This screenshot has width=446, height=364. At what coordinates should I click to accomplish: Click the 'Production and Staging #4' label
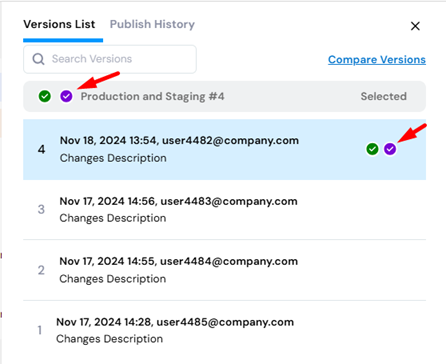(152, 96)
